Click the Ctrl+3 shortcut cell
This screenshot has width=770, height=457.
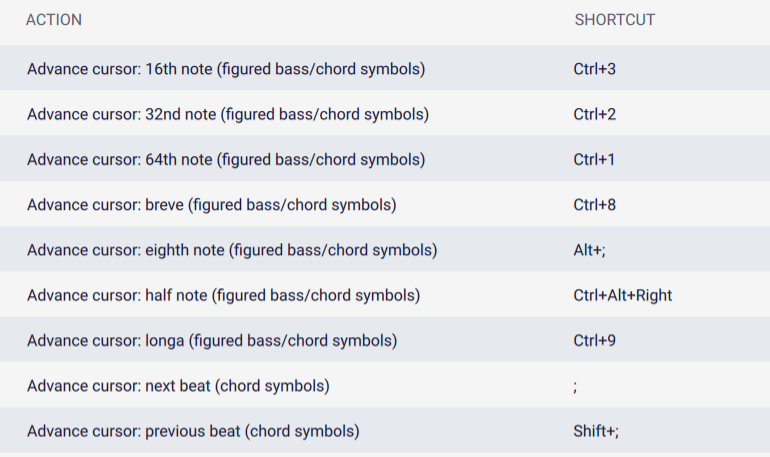click(594, 69)
